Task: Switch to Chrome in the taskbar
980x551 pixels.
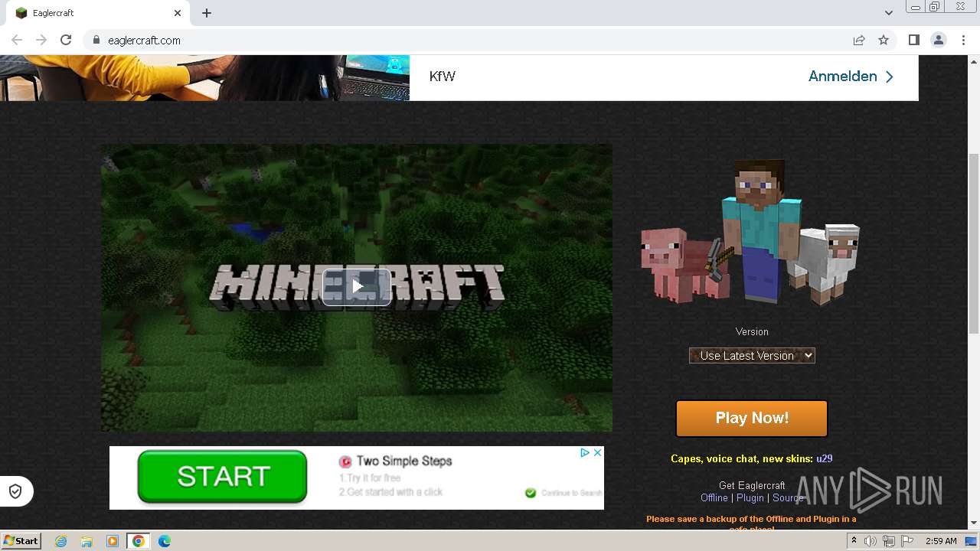Action: coord(139,541)
